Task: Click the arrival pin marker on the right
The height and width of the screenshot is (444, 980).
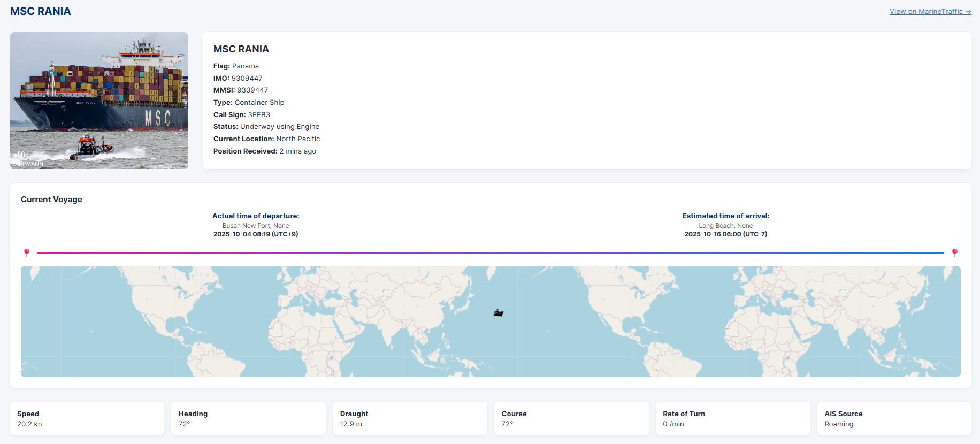Action: click(954, 252)
